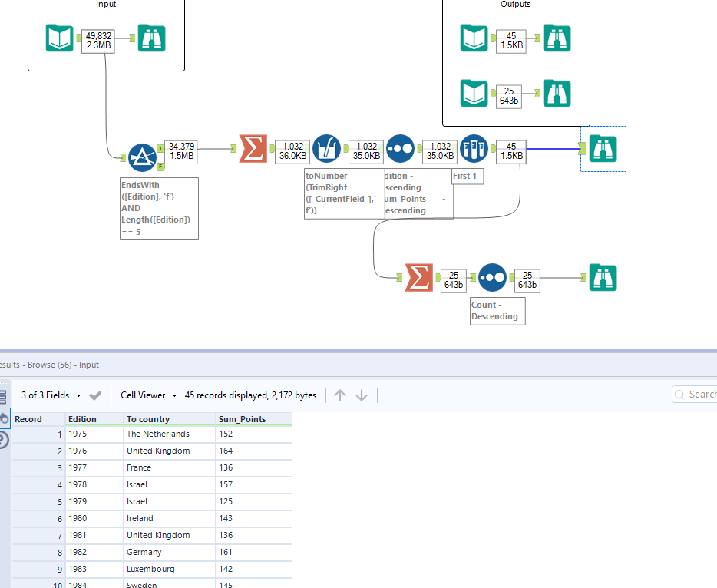Viewport: 717px width, 588px height.
Task: Select record row number 5
Action: [38, 501]
